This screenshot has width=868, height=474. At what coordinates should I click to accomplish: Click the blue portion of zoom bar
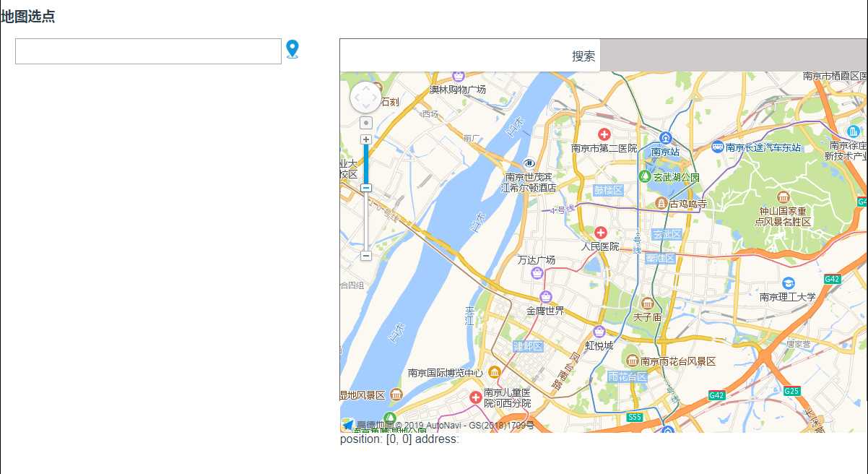click(x=366, y=164)
